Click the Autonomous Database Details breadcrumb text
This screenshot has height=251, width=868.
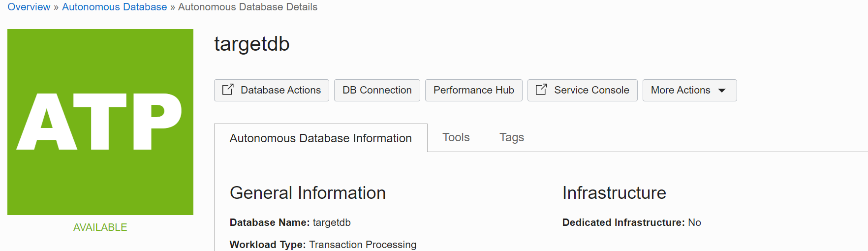(x=248, y=7)
